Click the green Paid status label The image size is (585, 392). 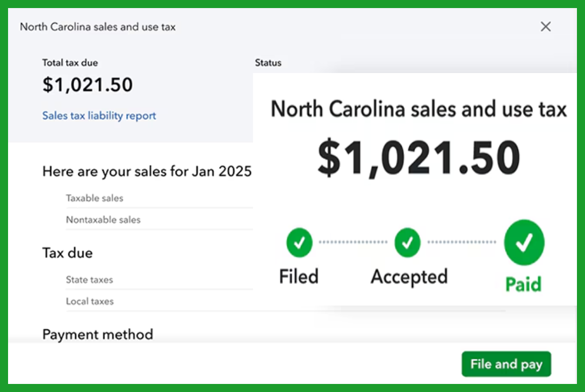(523, 284)
